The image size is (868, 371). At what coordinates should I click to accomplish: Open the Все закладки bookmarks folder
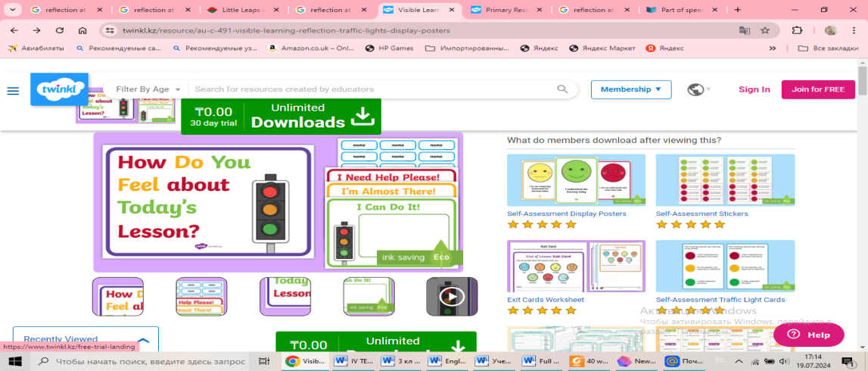829,48
